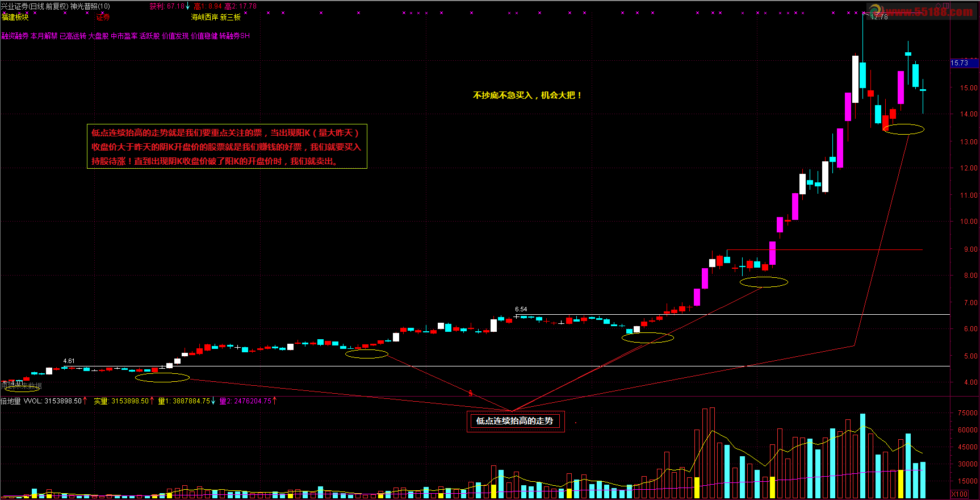Viewport: 980px width, 500px height.
Task: Click the 高2: 17.78 indicator value
Action: pyautogui.click(x=241, y=6)
